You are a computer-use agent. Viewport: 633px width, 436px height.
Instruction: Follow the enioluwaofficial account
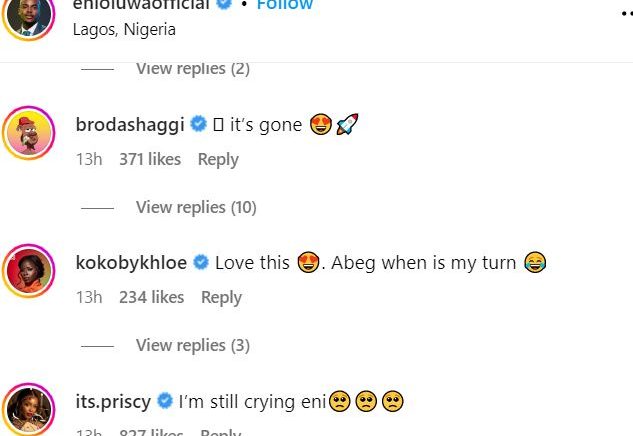[285, 5]
